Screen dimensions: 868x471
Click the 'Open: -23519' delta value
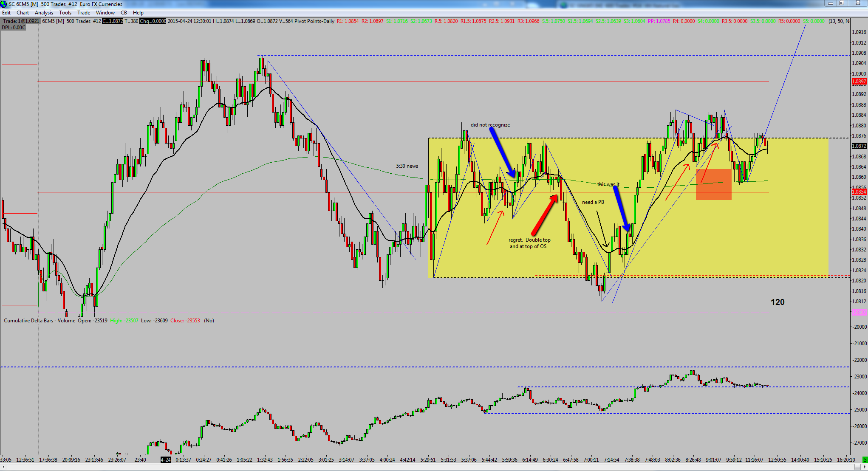click(92, 321)
